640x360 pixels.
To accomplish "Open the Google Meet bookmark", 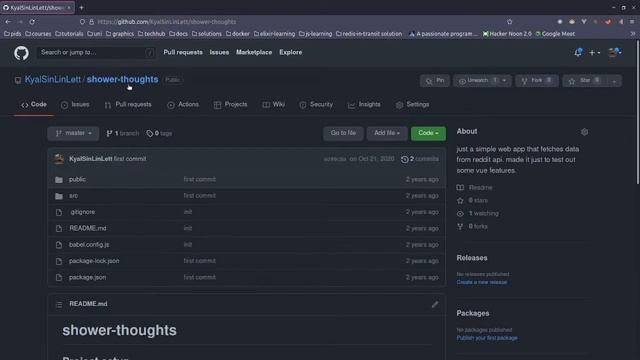I will [555, 34].
